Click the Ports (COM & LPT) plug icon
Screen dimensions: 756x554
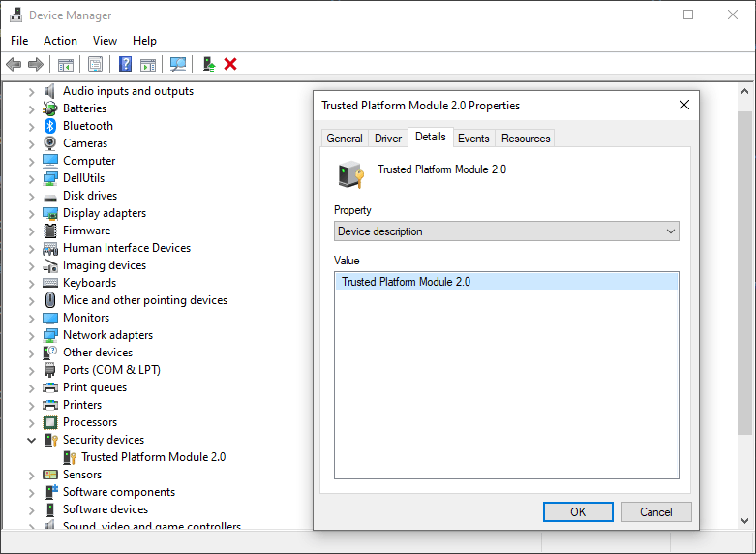[x=50, y=370]
